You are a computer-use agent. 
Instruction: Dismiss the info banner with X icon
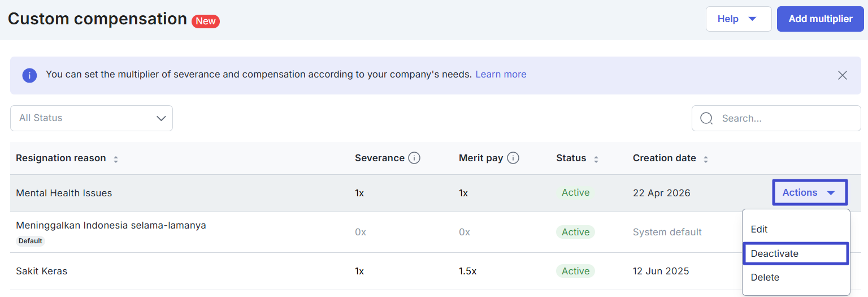[842, 75]
